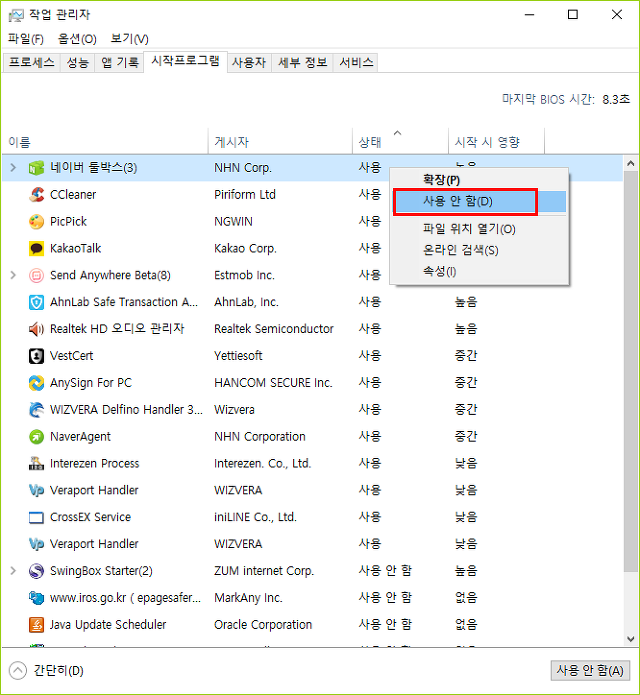640x695 pixels.
Task: Expand the Send Anywhere Beta(8) group
Action: [13, 275]
